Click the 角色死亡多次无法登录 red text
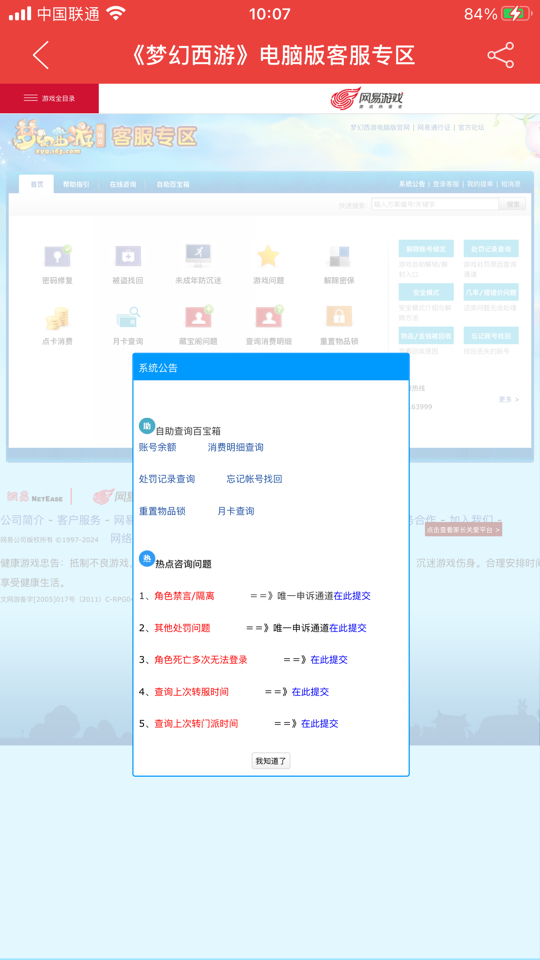The width and height of the screenshot is (540, 960). (201, 659)
